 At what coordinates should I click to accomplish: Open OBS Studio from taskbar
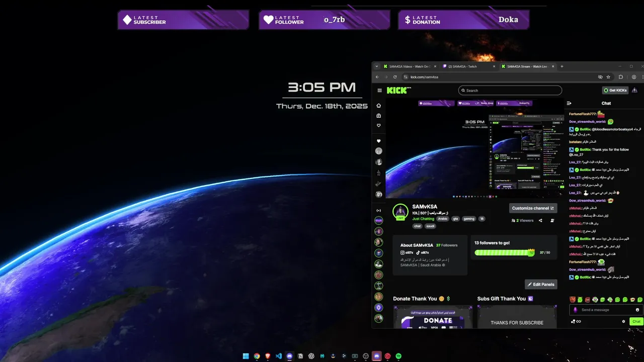366,356
